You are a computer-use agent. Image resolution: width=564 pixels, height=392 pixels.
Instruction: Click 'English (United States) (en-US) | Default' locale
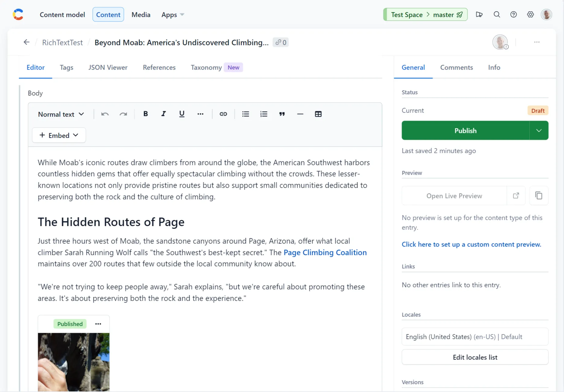475,337
